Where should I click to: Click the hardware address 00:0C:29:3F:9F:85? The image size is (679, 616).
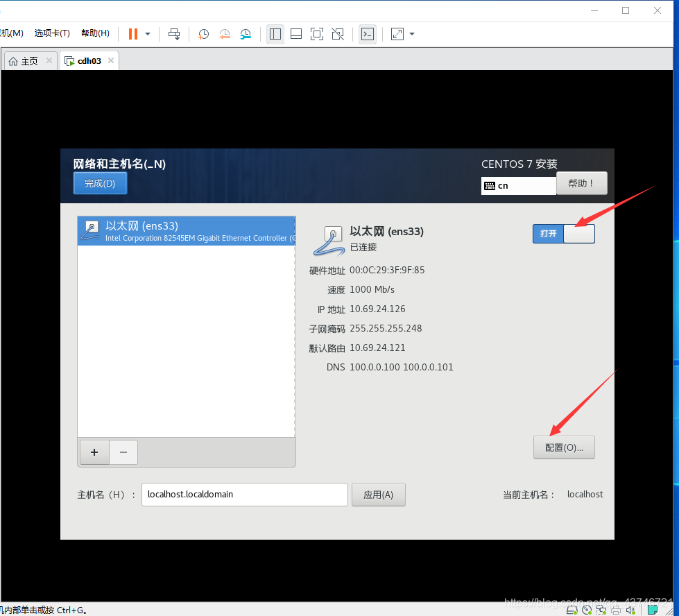[387, 270]
